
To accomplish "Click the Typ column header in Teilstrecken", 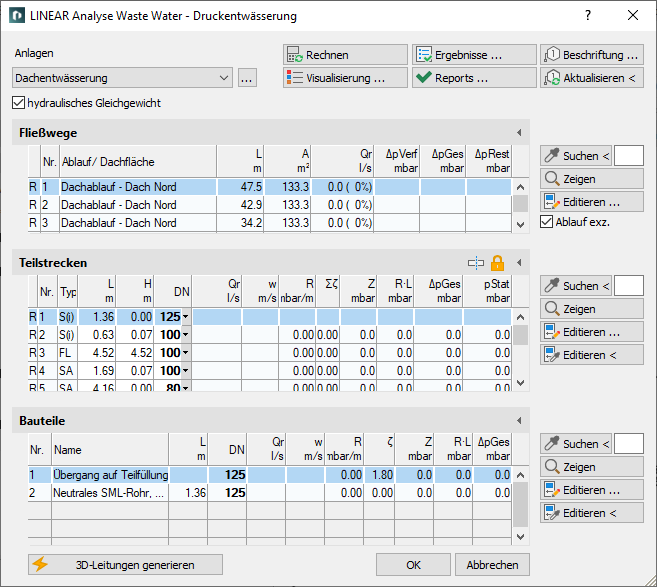I will [x=68, y=291].
